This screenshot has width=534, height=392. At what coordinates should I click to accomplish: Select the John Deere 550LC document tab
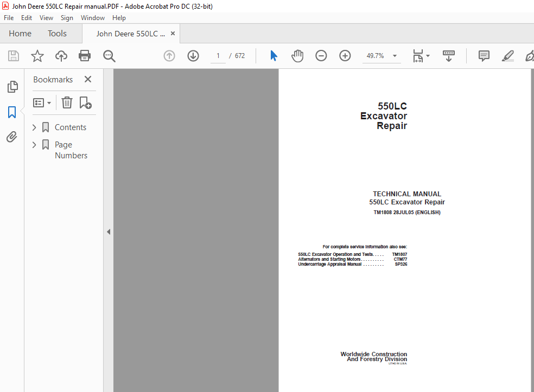[x=130, y=34]
